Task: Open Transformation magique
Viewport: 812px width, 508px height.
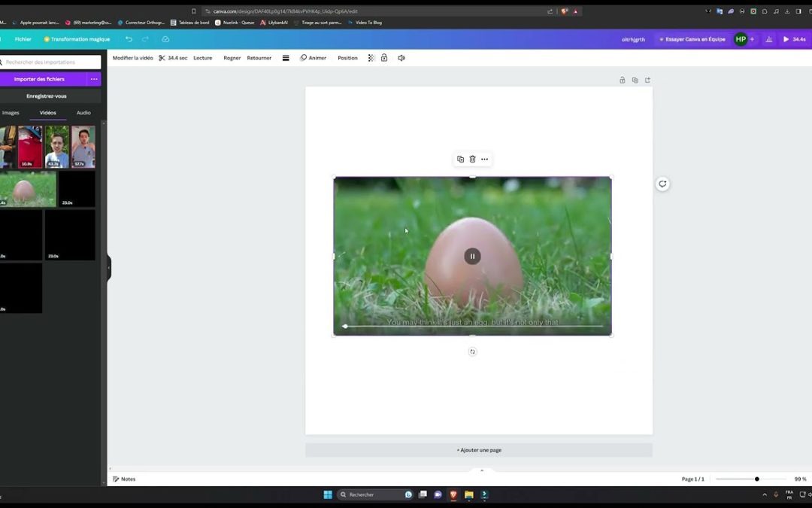Action: [x=77, y=39]
